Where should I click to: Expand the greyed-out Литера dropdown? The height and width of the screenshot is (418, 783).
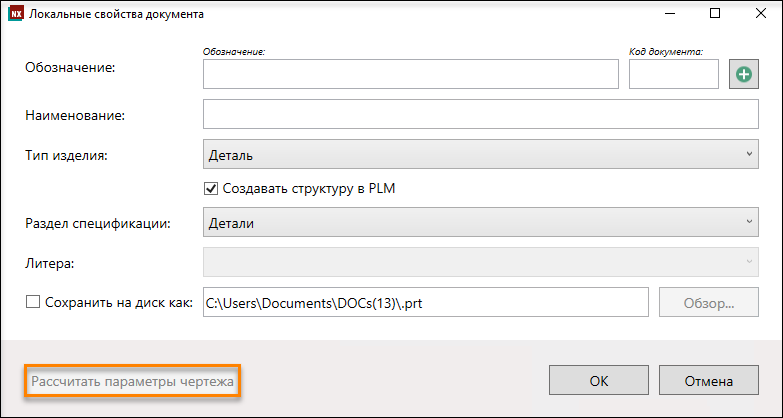click(481, 262)
